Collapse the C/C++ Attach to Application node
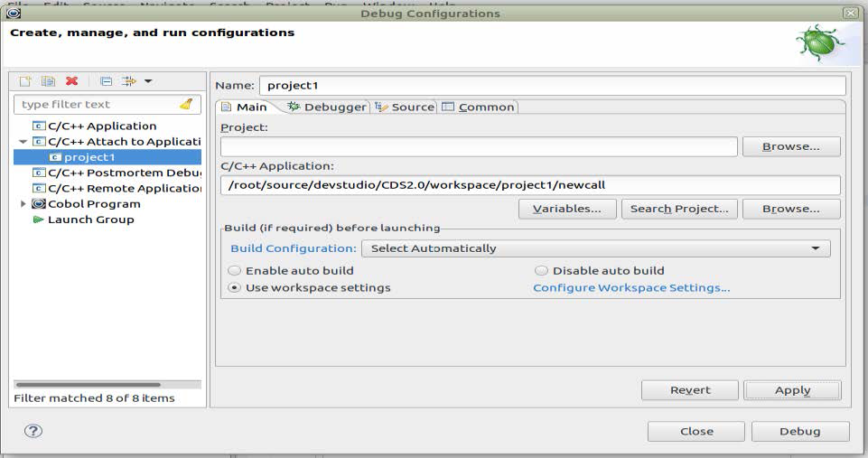This screenshot has width=868, height=458. click(x=23, y=142)
